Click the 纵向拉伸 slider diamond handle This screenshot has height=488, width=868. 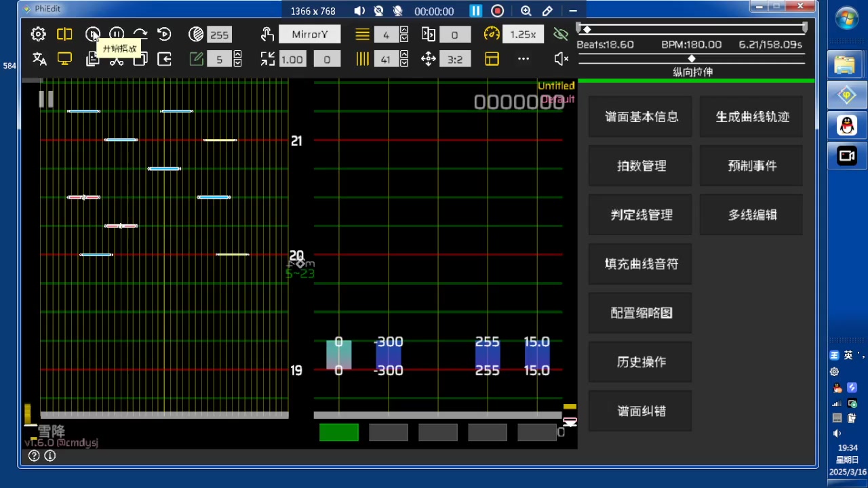[x=692, y=59]
